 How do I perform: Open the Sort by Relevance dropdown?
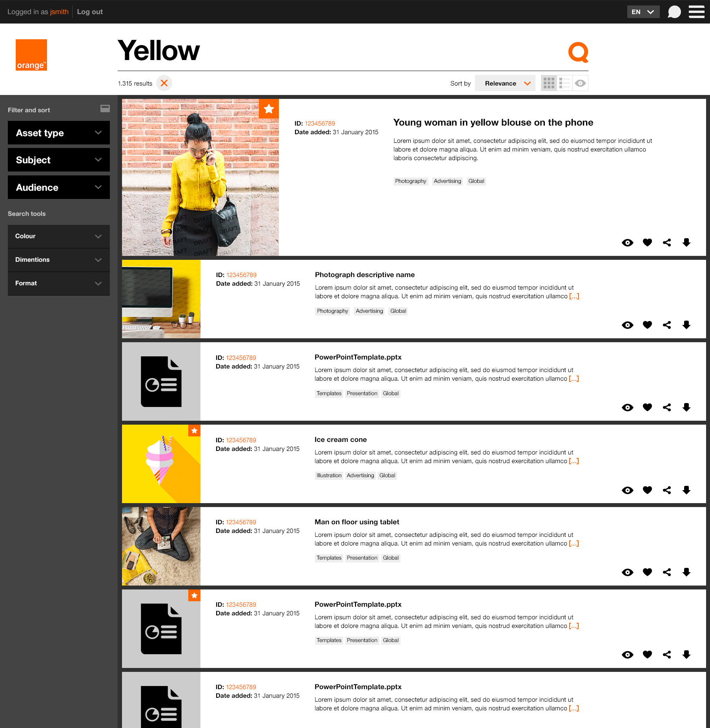[x=505, y=83]
